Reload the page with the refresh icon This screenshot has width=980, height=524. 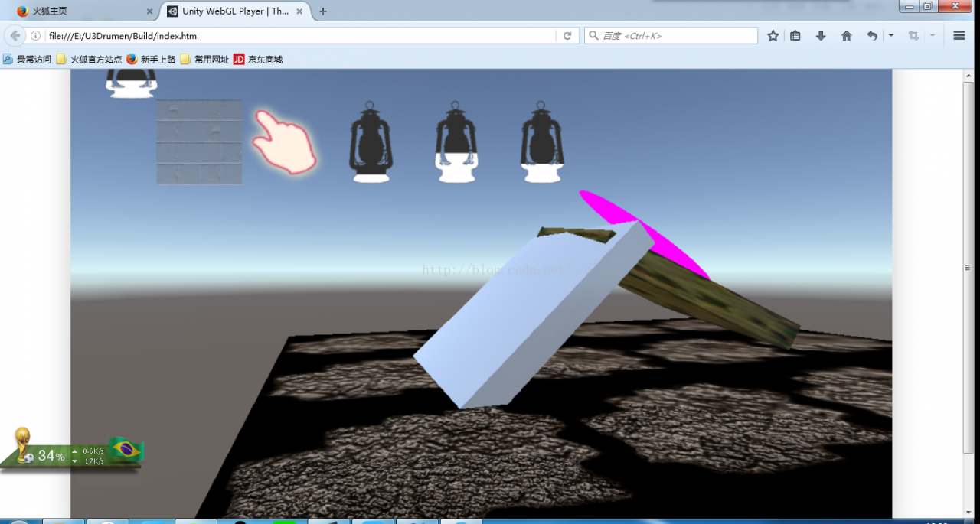pos(567,36)
